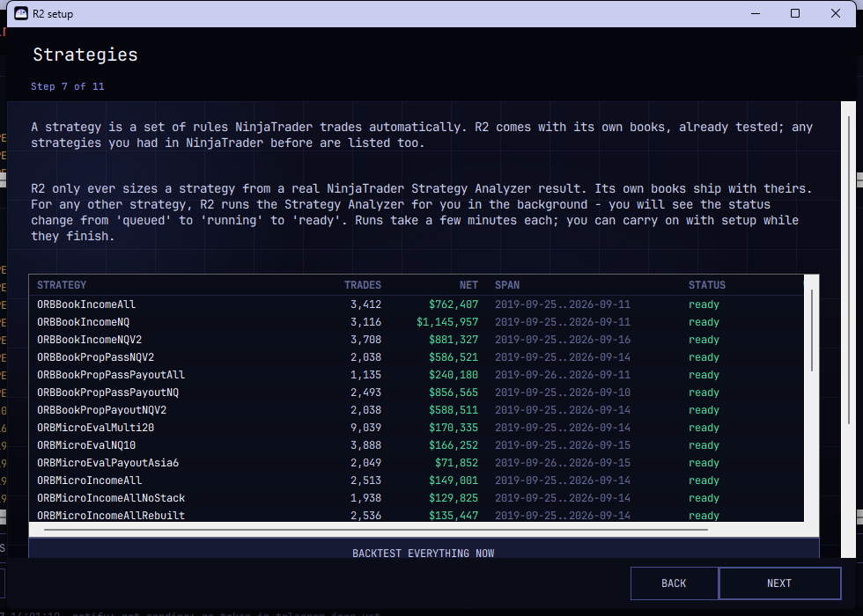
Task: Click the STATUS column header
Action: (706, 285)
